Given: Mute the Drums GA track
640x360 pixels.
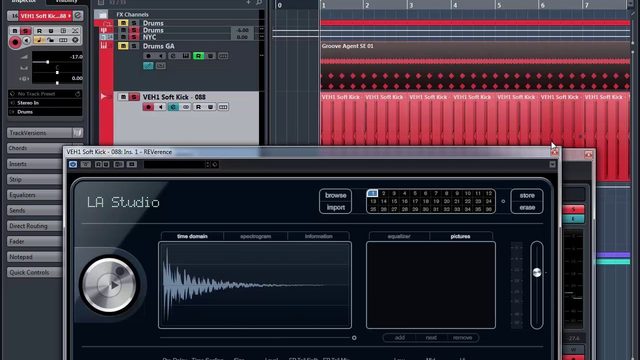Looking at the screenshot, I should coord(123,46).
